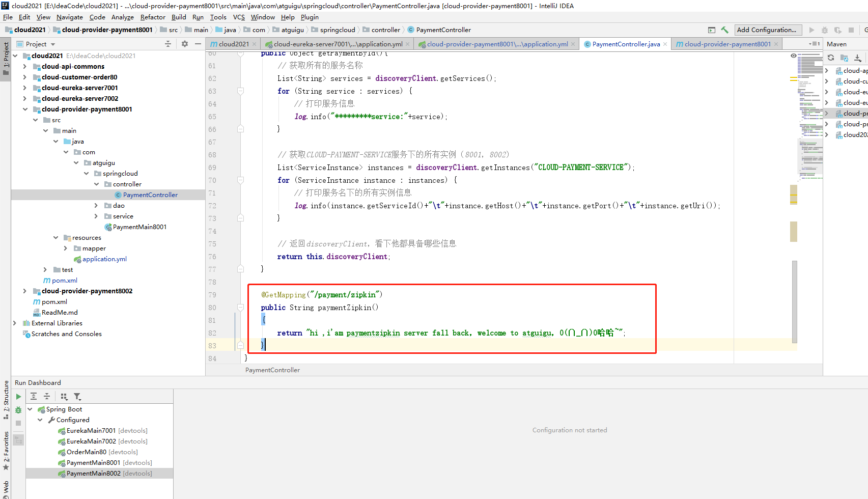The width and height of the screenshot is (868, 499).
Task: Toggle code fold marker at line 63
Action: tap(240, 91)
